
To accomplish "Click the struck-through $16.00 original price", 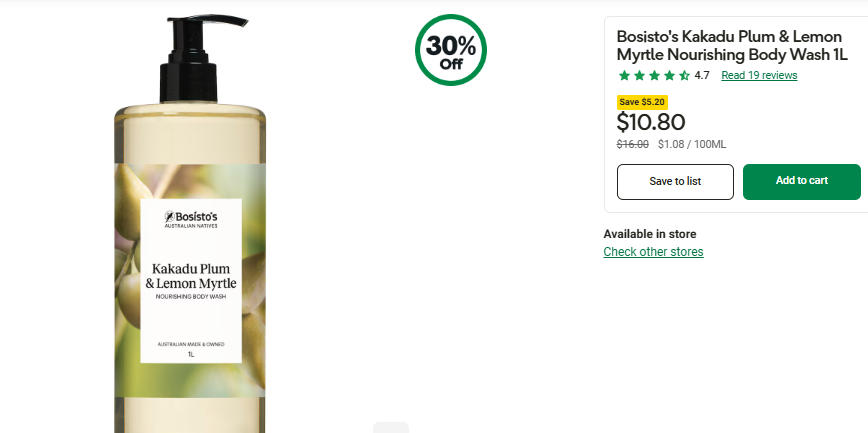I will [x=633, y=145].
